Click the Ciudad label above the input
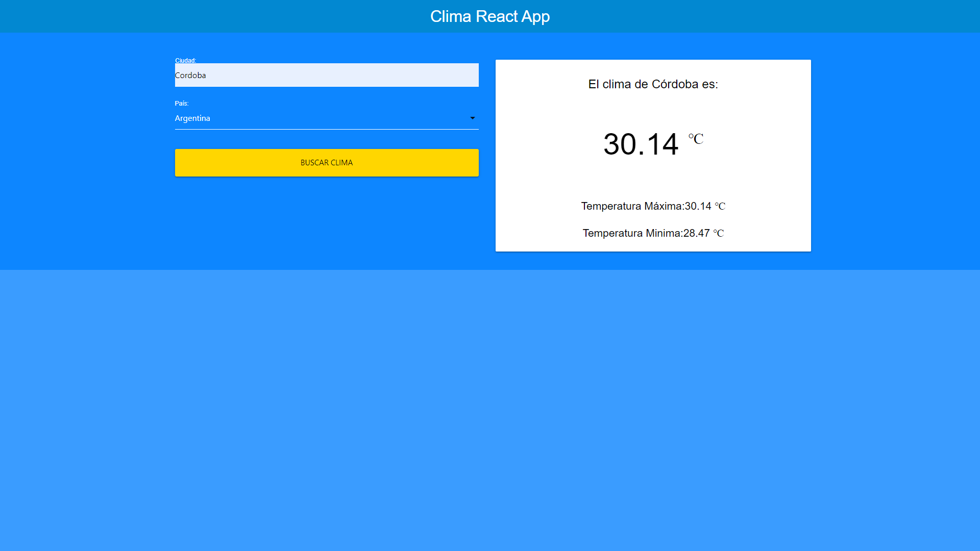Screen dimensions: 980x551 185,60
